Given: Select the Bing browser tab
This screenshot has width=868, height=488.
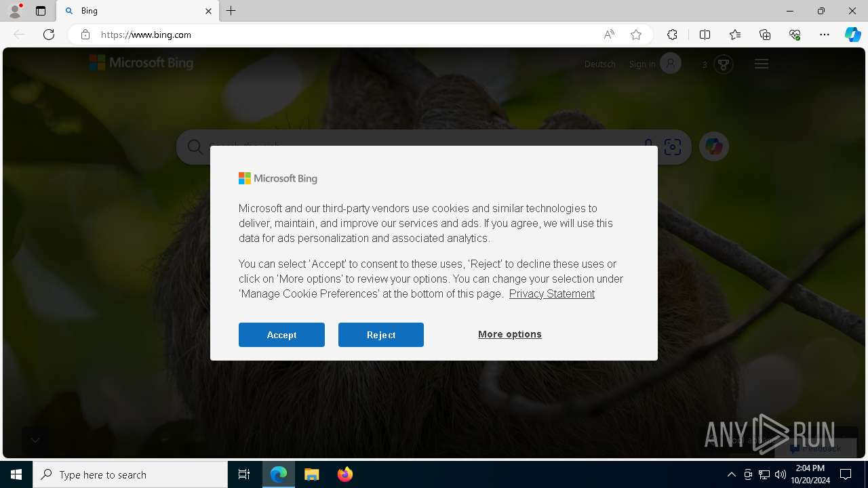Looking at the screenshot, I should coord(138,11).
